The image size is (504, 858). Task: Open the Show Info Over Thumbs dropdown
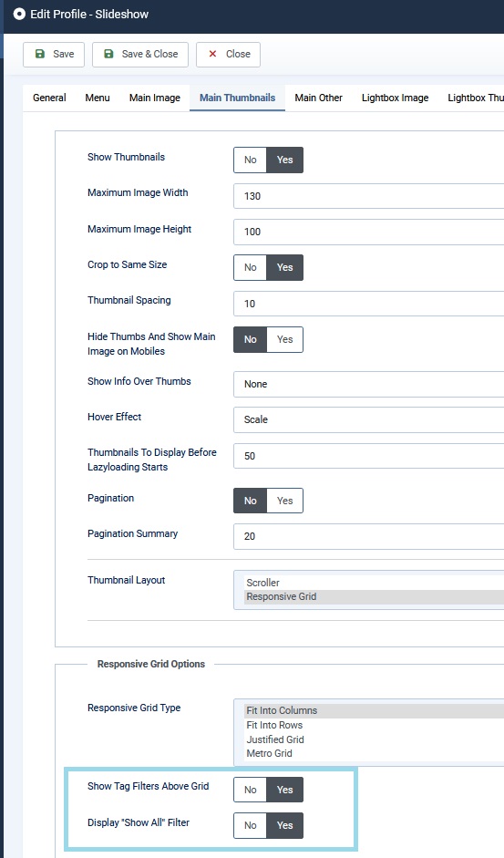(369, 384)
